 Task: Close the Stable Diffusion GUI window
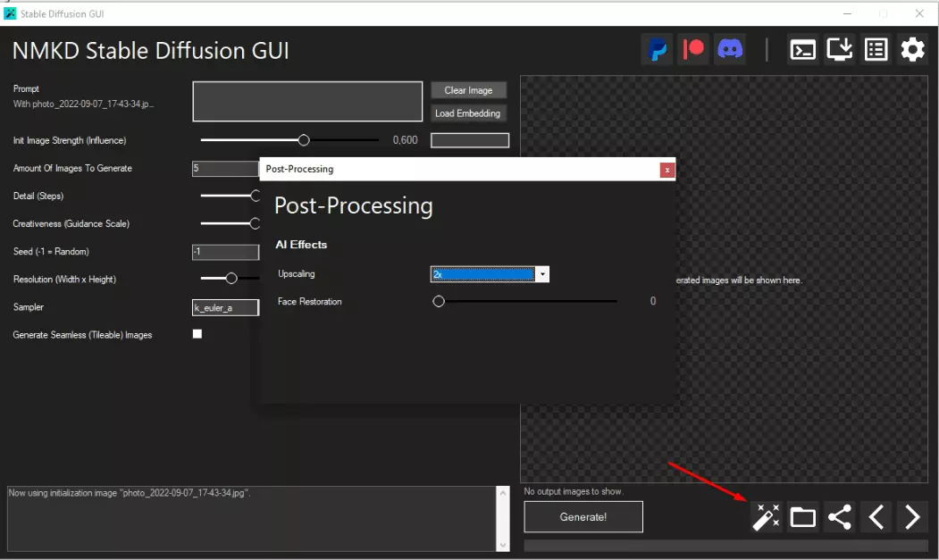(x=919, y=13)
